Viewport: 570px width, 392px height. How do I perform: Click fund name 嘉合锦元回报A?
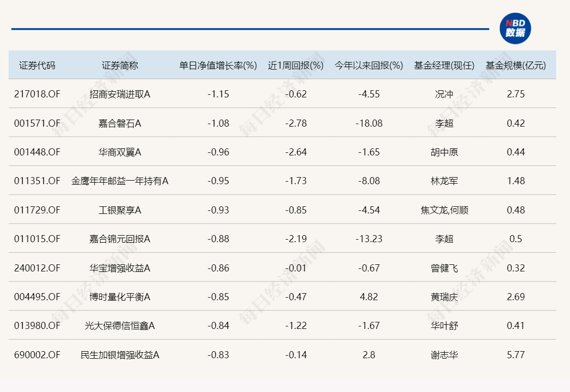[x=120, y=239]
